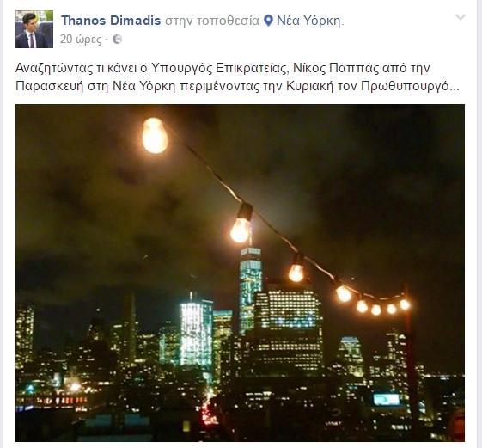The height and width of the screenshot is (448, 482).
Task: Click the glowing billboard screen at lower right
Action: [x=386, y=399]
